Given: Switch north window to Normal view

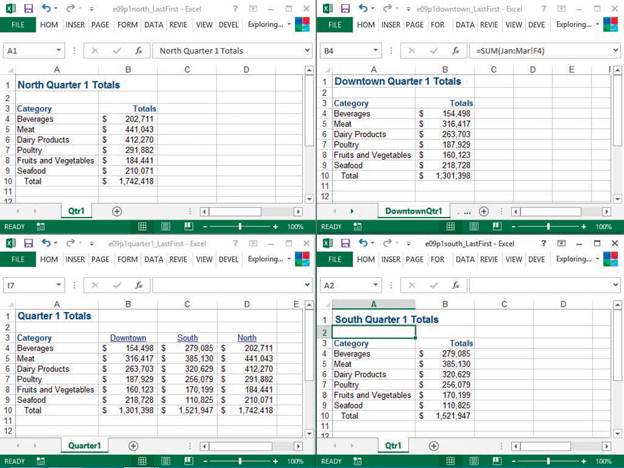Looking at the screenshot, I should 142,226.
